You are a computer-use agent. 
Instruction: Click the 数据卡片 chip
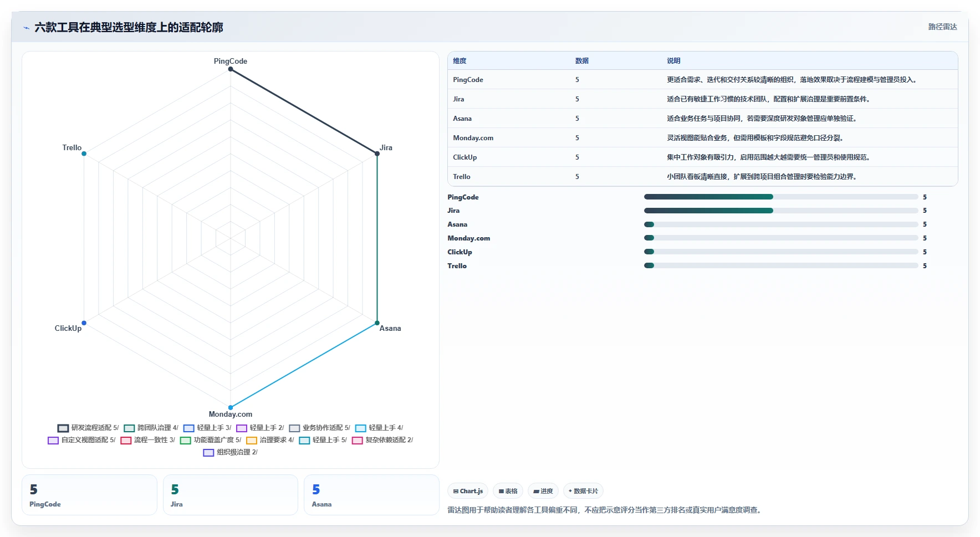(583, 491)
